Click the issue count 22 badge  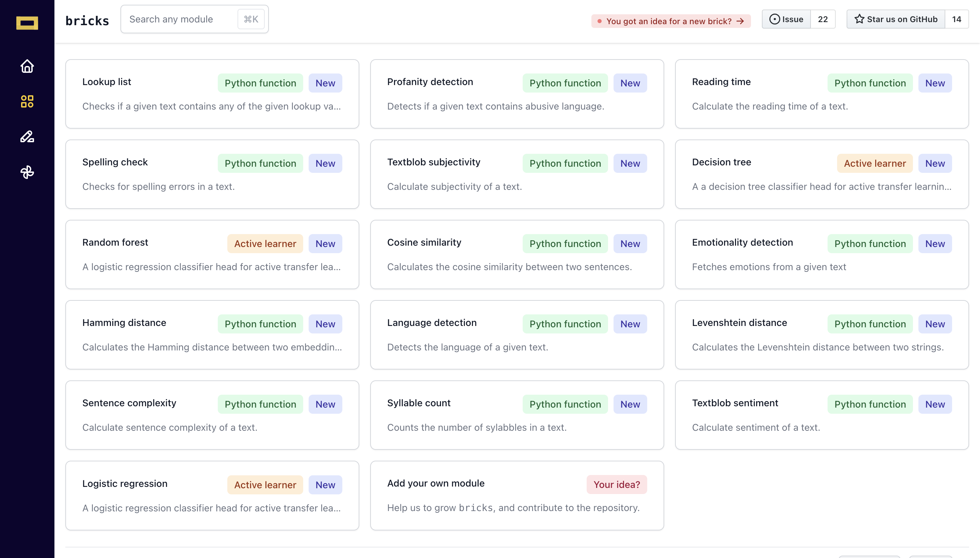(822, 19)
